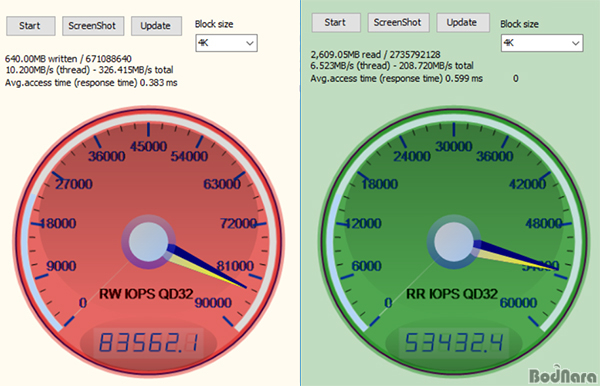Click RR IOPS QD32 label on gauge
Screen dimensions: 600x386
tap(452, 294)
